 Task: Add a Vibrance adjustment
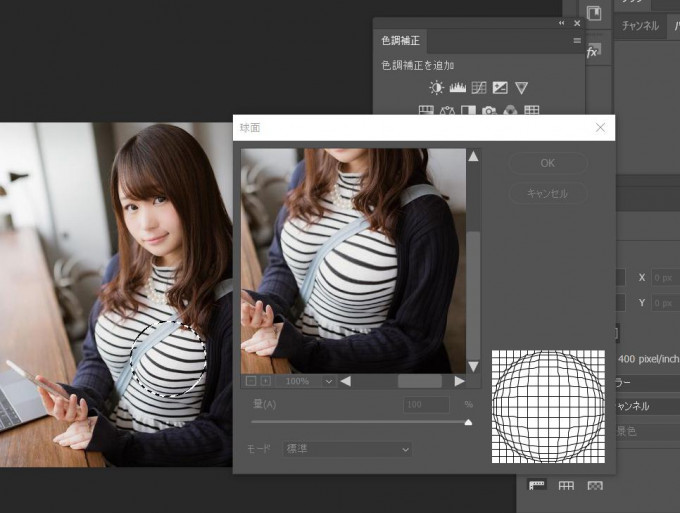tap(521, 88)
